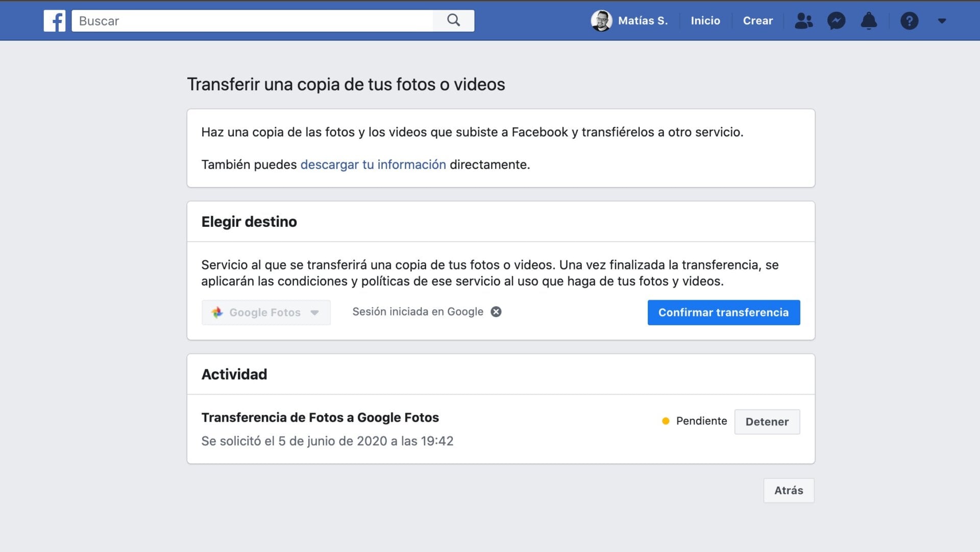Click Matías S. profile picture
The image size is (980, 552).
tap(601, 21)
